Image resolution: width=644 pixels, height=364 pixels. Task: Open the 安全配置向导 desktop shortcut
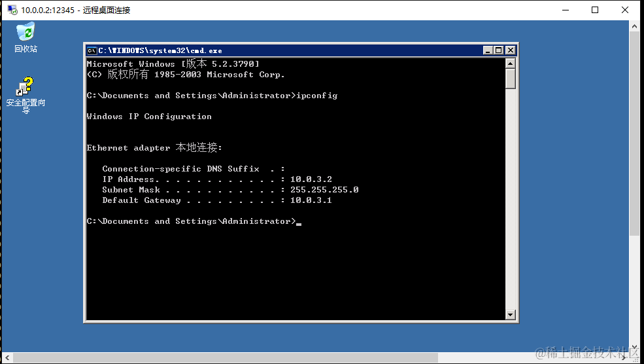[25, 95]
